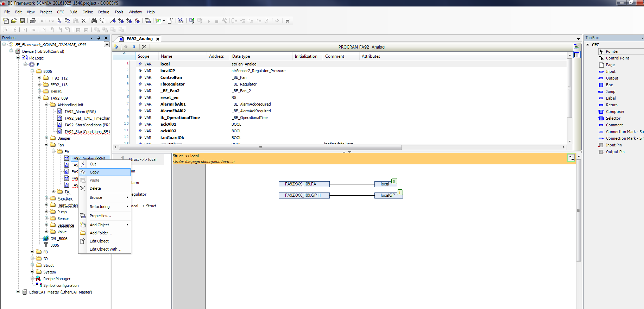Viewport: 644px width, 309px height.
Task: Collapse the TA92_009 folder
Action: point(39,98)
